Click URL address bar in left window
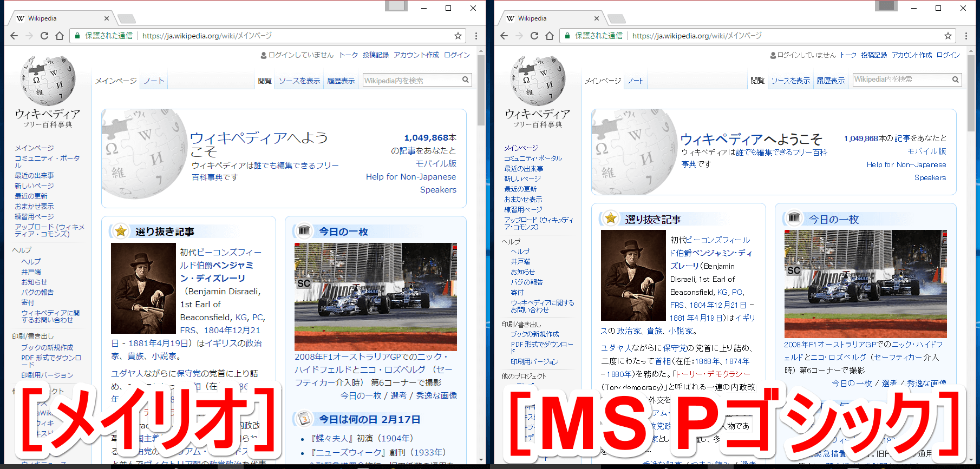 pos(269,36)
